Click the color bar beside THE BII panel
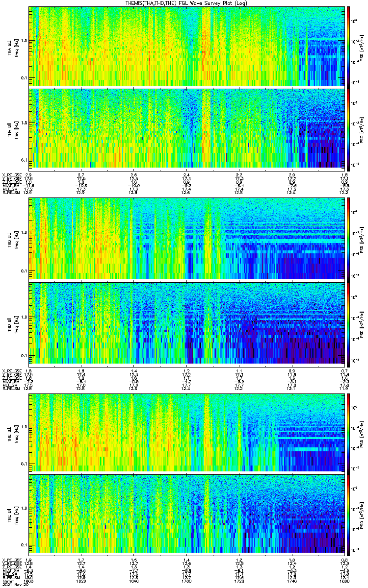Viewport: 368px width, 588px height. tap(348, 514)
